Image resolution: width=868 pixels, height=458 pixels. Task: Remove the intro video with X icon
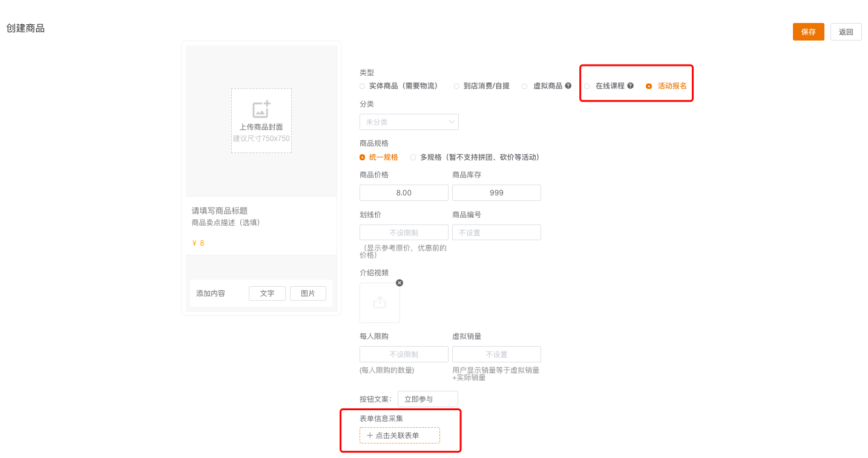pos(399,283)
